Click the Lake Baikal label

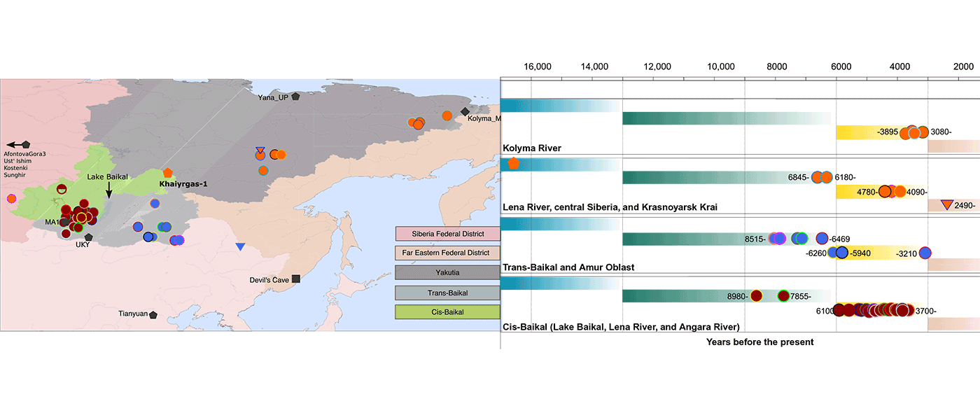pyautogui.click(x=108, y=177)
